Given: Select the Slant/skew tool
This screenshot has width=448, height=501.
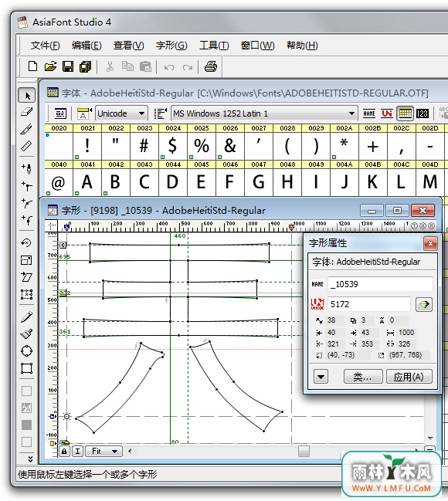Looking at the screenshot, I should pos(26,276).
